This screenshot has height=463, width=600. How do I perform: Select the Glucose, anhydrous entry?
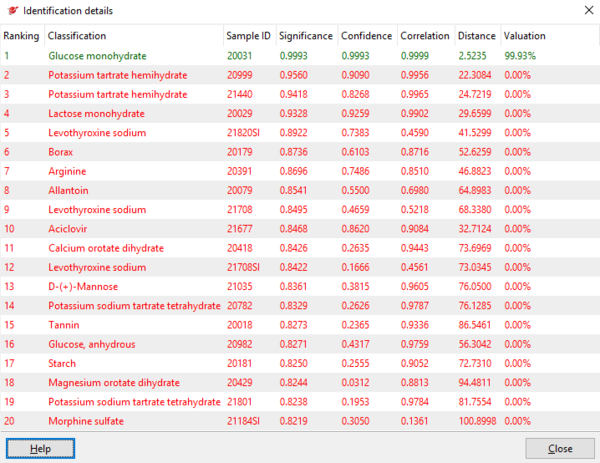coord(300,344)
